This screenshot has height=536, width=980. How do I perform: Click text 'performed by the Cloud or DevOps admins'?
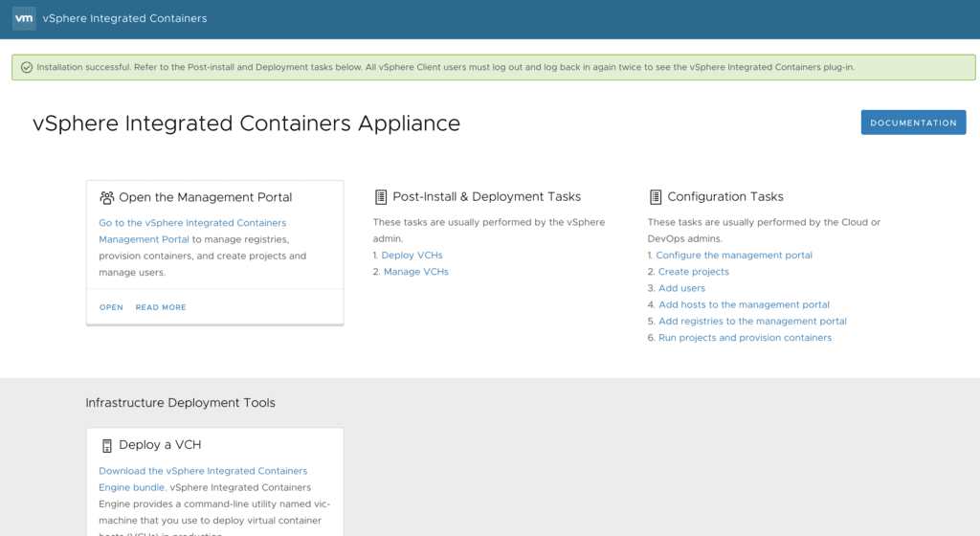click(764, 230)
